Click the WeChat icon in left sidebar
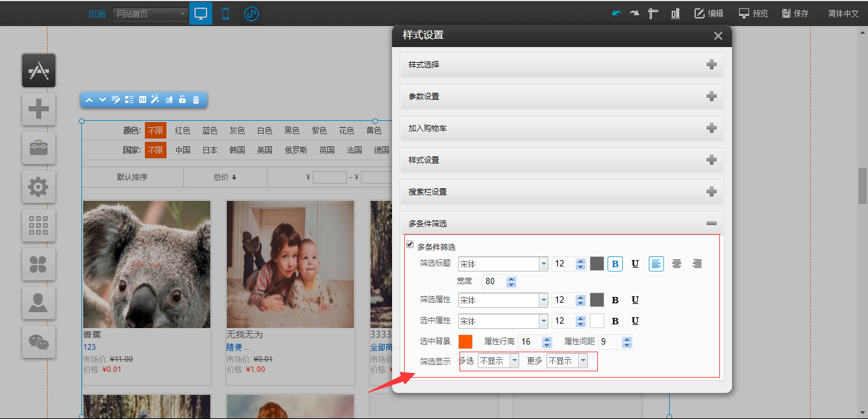This screenshot has height=419, width=868. [39, 342]
